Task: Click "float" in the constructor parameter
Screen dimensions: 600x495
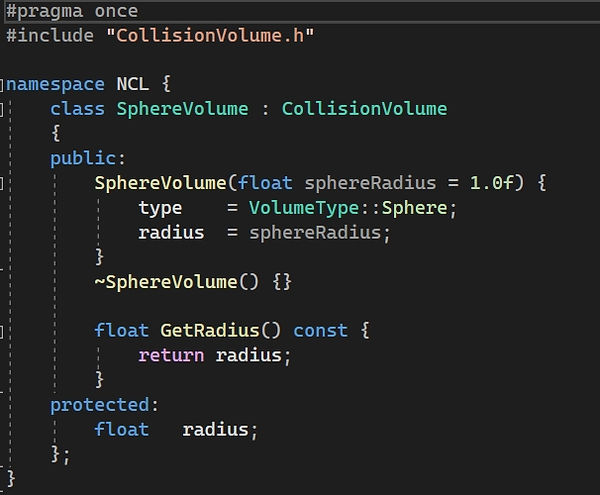Action: [265, 183]
